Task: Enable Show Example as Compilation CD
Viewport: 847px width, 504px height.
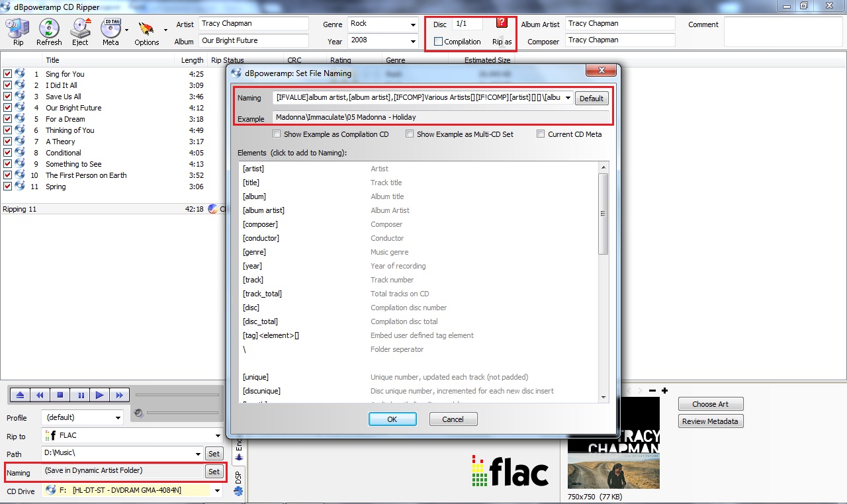Action: [x=278, y=134]
